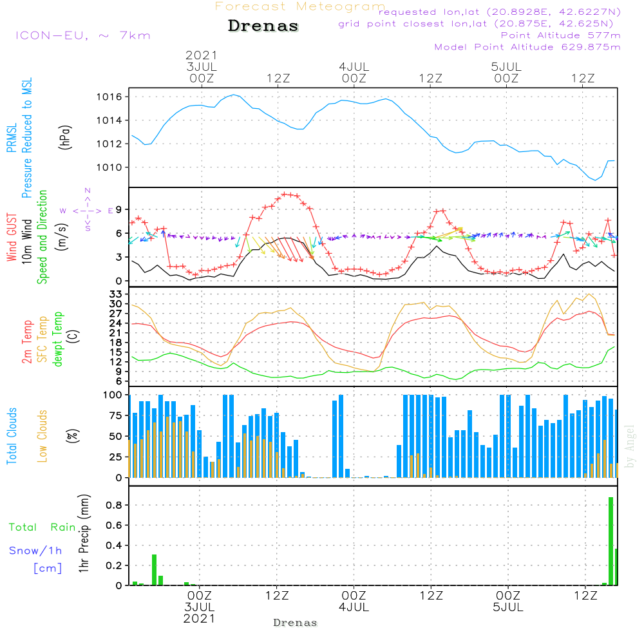Viewport: 644px width, 644px height.
Task: Click the tallest green rain bar near 0.9mm
Action: [x=611, y=541]
